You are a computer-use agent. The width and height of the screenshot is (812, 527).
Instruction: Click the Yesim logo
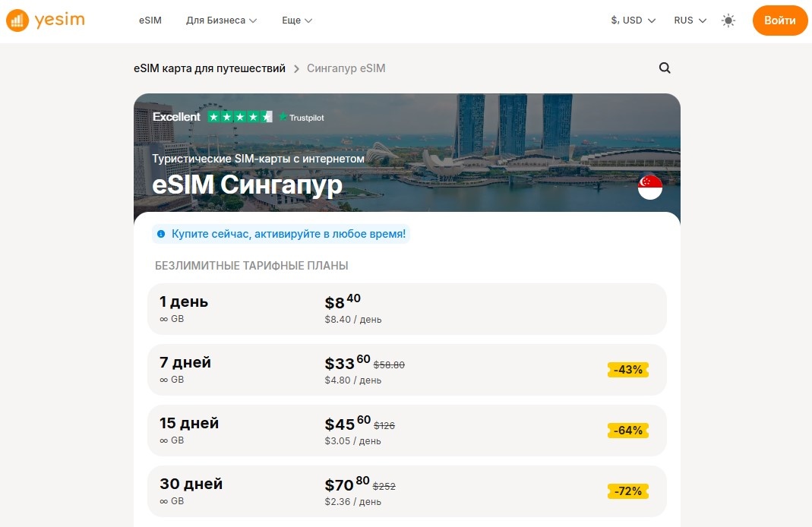click(44, 21)
